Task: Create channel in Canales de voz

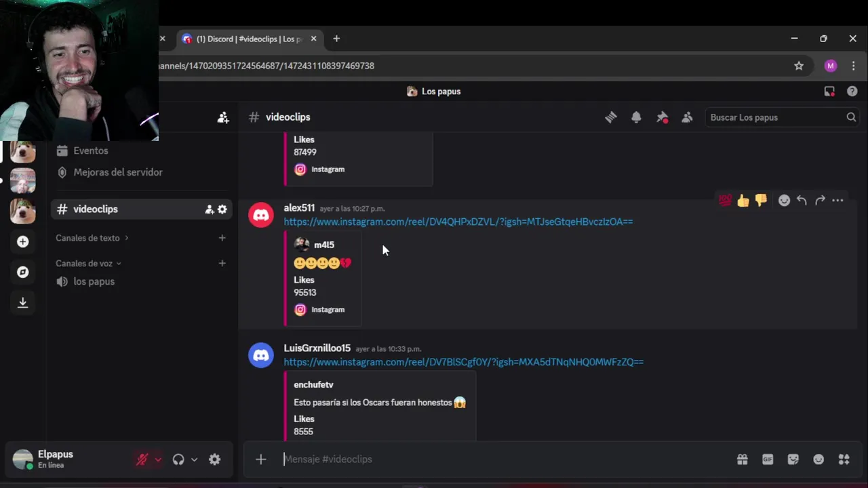Action: click(x=222, y=263)
